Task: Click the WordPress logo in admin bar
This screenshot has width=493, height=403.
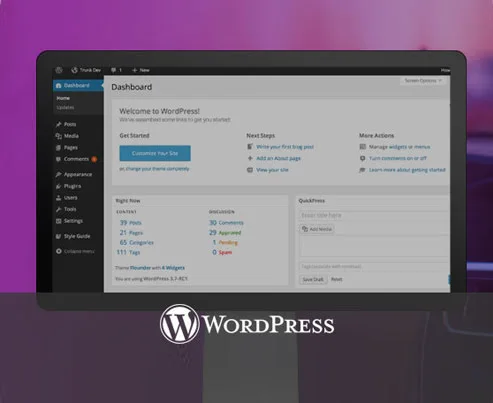Action: (x=59, y=70)
